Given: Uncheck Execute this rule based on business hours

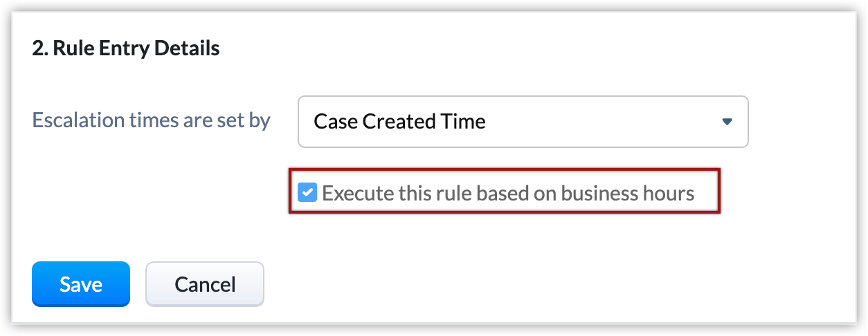Looking at the screenshot, I should [x=307, y=192].
